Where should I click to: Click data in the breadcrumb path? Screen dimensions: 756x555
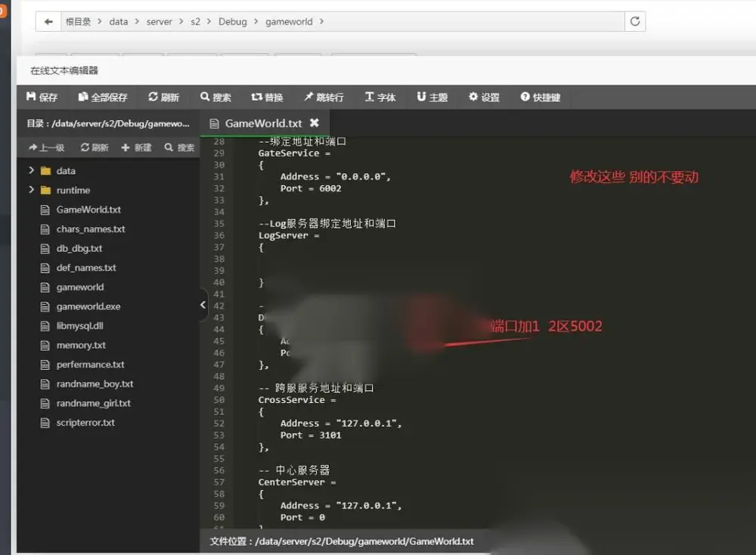119,22
